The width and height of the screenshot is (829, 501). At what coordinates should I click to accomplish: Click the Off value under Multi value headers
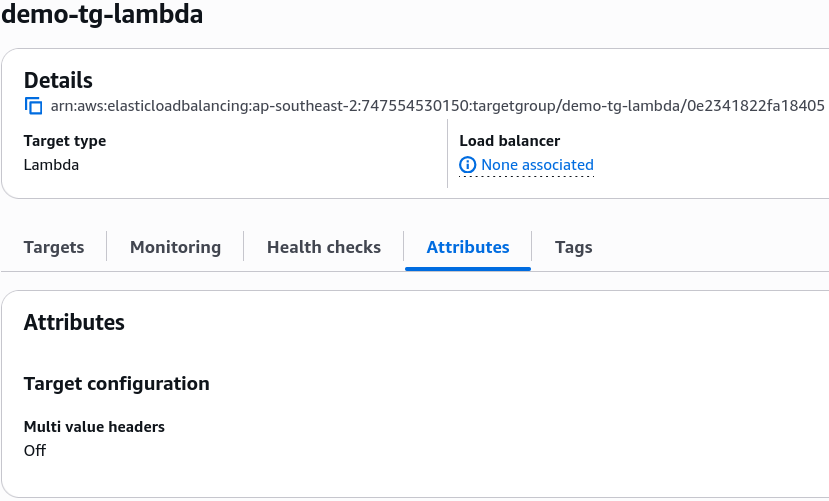(35, 450)
